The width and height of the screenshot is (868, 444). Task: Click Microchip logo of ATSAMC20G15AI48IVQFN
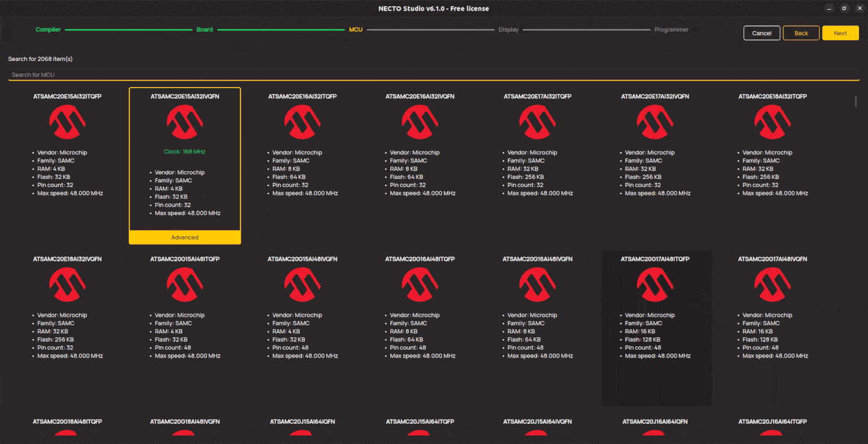pyautogui.click(x=303, y=285)
